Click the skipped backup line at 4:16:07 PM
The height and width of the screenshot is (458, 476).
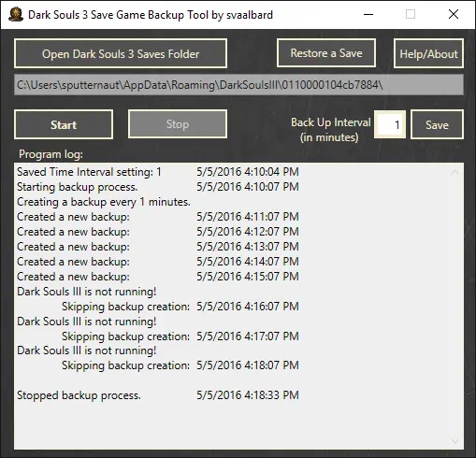(180, 307)
